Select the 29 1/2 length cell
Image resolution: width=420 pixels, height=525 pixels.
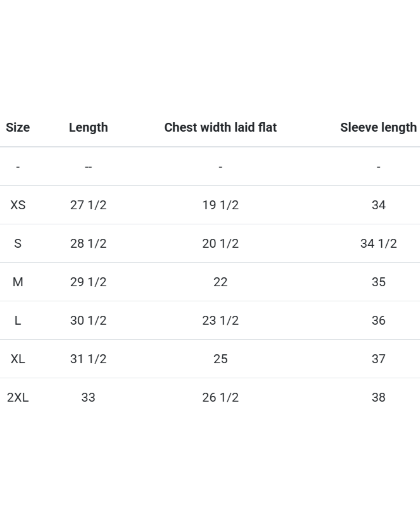point(88,282)
